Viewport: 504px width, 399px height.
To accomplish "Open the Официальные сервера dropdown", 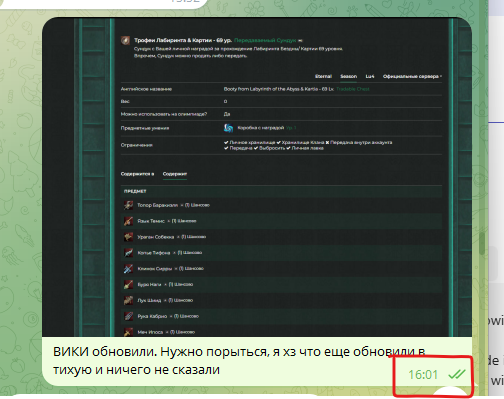I will (x=412, y=76).
